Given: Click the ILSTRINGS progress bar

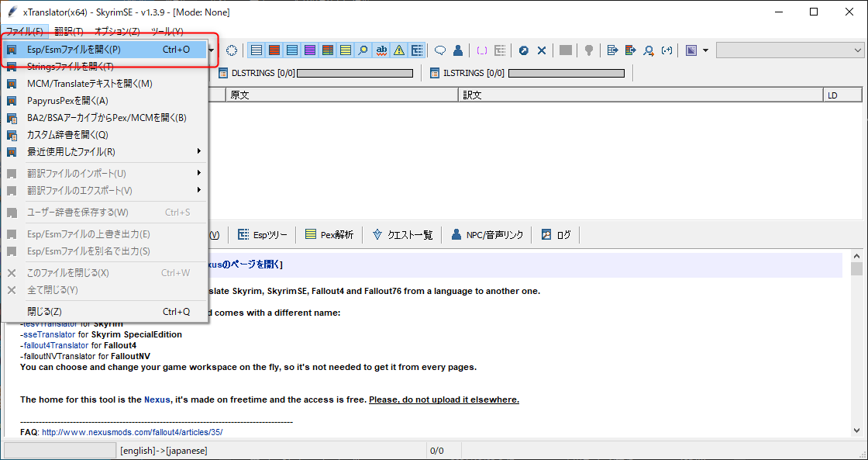Looking at the screenshot, I should [567, 73].
